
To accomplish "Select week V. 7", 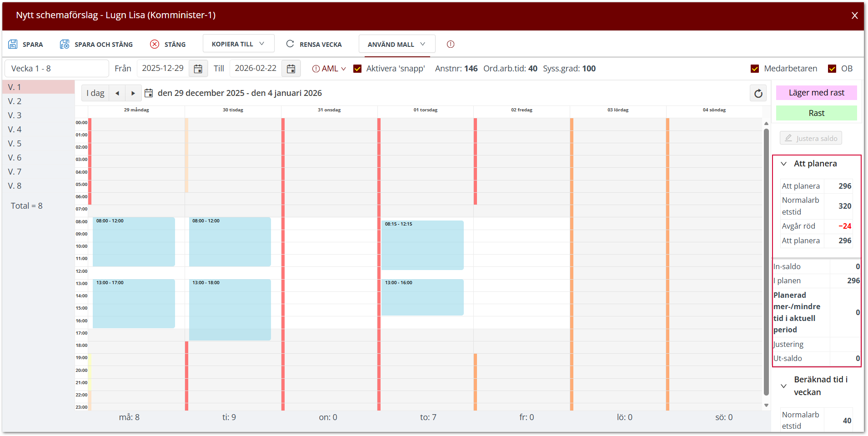I will [x=39, y=171].
